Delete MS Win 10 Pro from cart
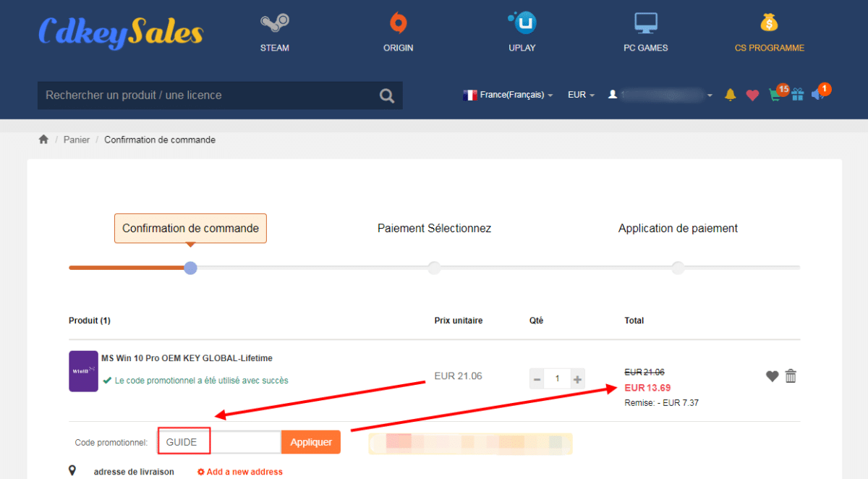The width and height of the screenshot is (868, 479). coord(791,376)
